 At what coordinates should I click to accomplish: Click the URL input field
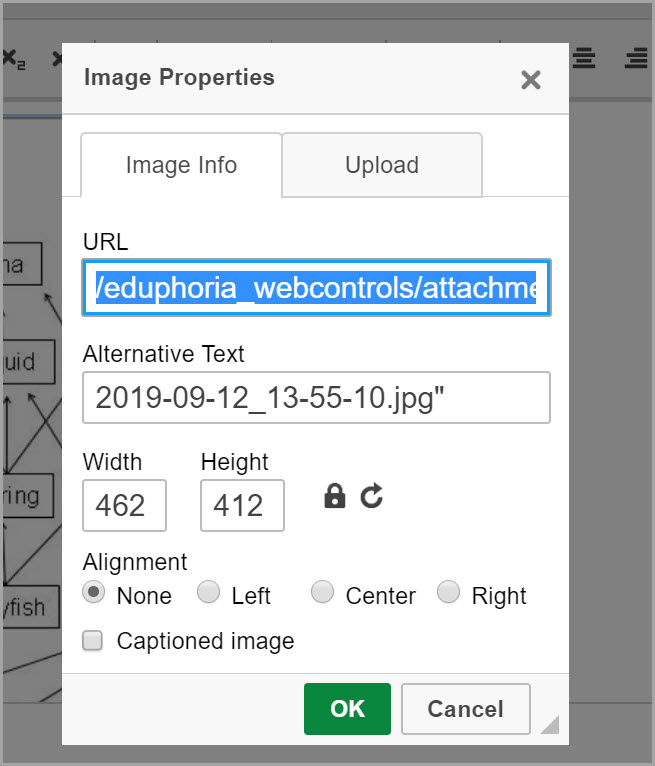point(317,288)
